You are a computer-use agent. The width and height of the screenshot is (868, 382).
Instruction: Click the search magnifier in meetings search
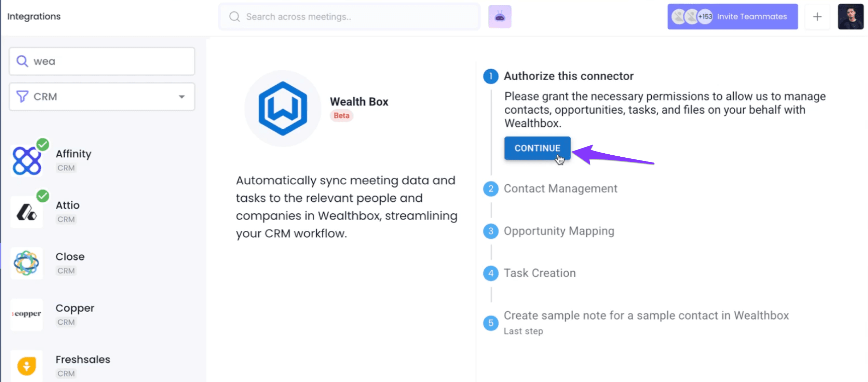(x=234, y=16)
